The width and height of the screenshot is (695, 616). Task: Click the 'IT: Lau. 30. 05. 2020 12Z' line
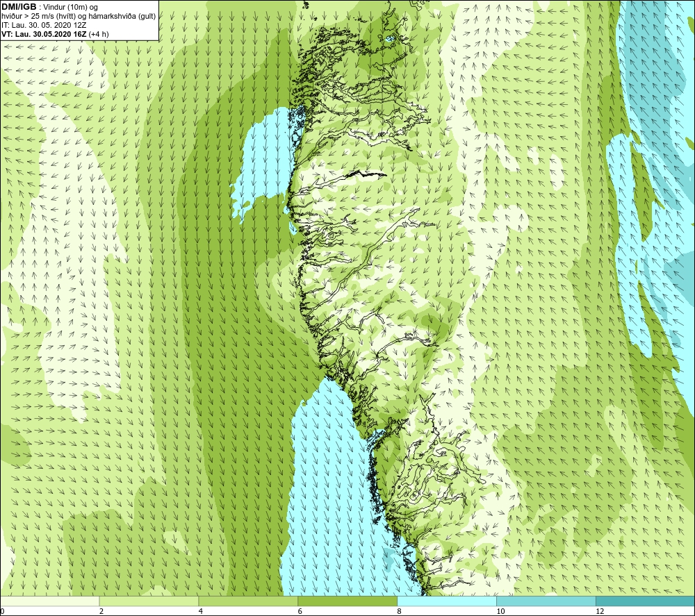click(44, 25)
